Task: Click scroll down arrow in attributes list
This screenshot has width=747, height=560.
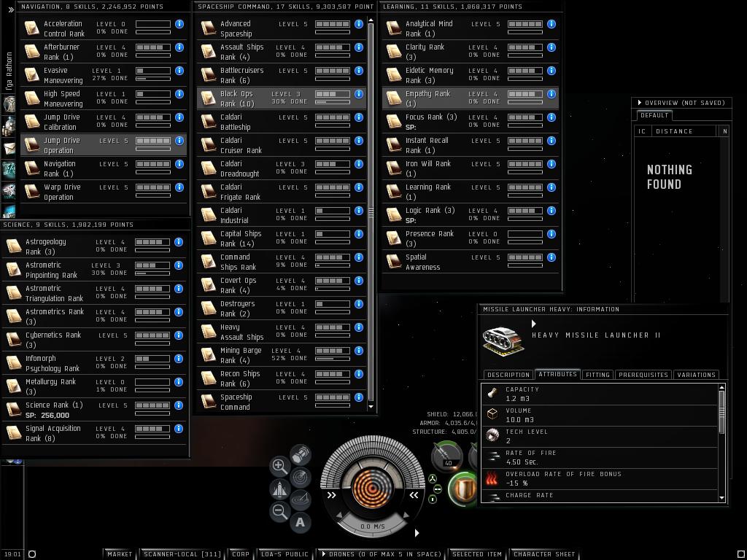Action: click(721, 497)
